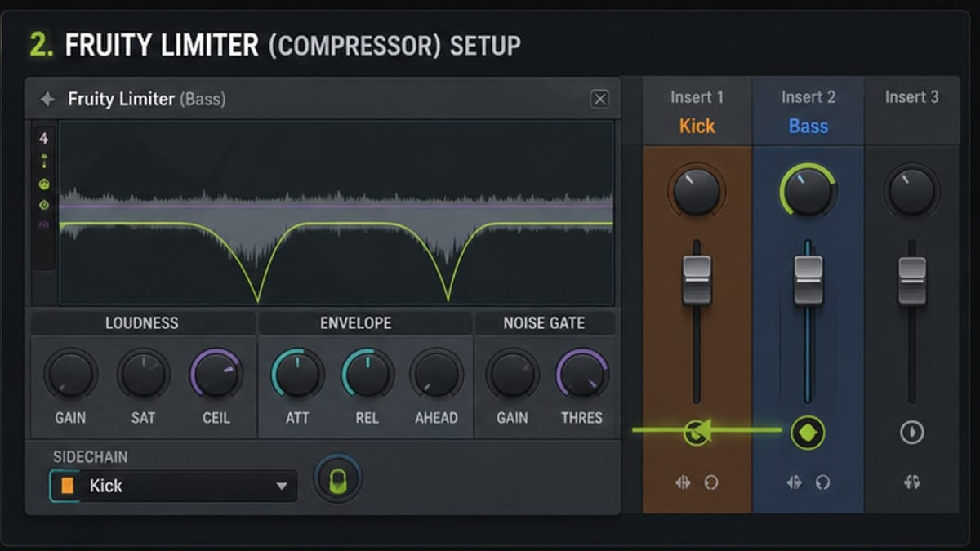Click the orange color swatch next to Kick
The image size is (980, 551).
click(67, 486)
